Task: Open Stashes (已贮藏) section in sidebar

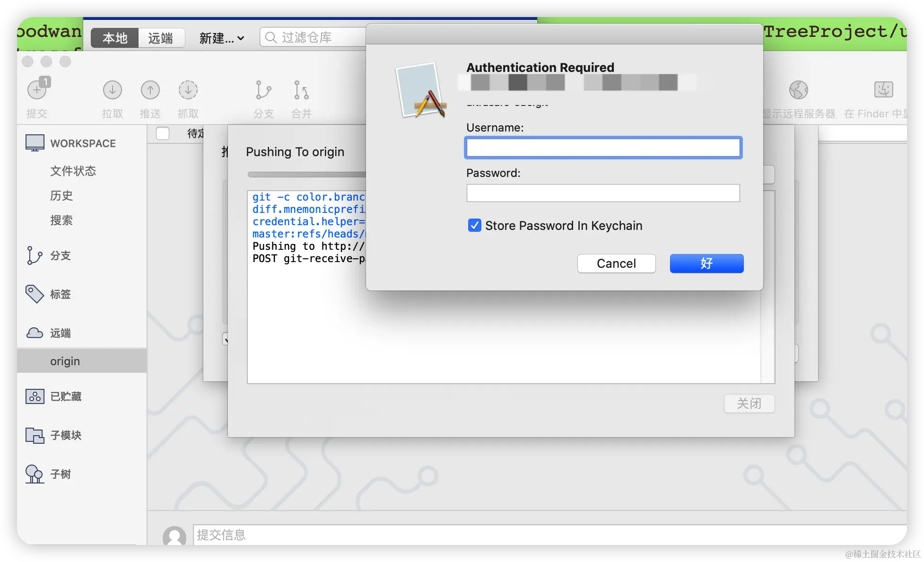Action: click(x=65, y=396)
